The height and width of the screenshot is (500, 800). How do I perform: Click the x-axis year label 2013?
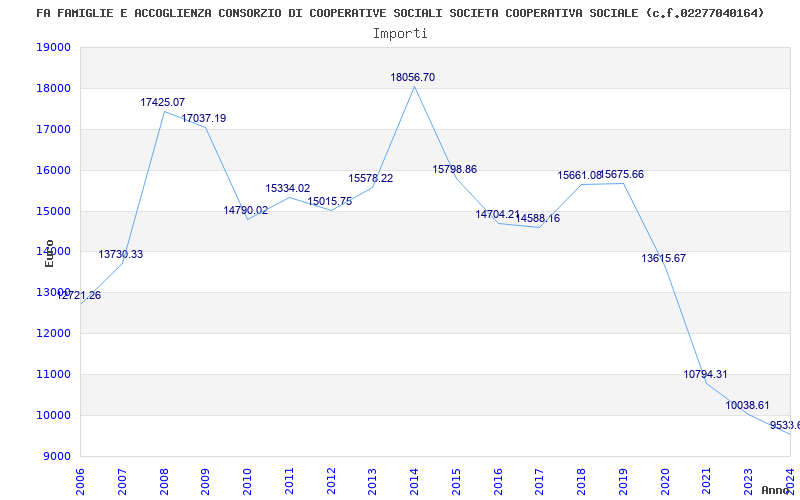tap(373, 482)
